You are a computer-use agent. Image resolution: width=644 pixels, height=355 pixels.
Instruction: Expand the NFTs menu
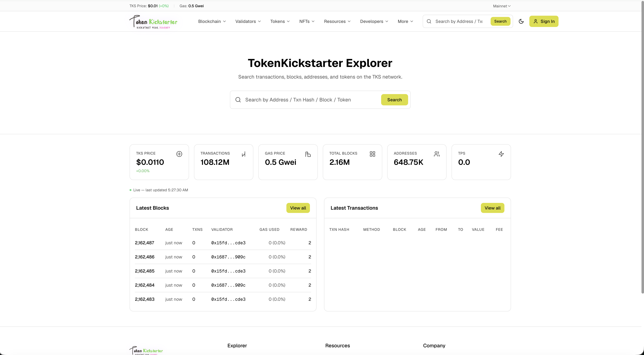point(307,21)
